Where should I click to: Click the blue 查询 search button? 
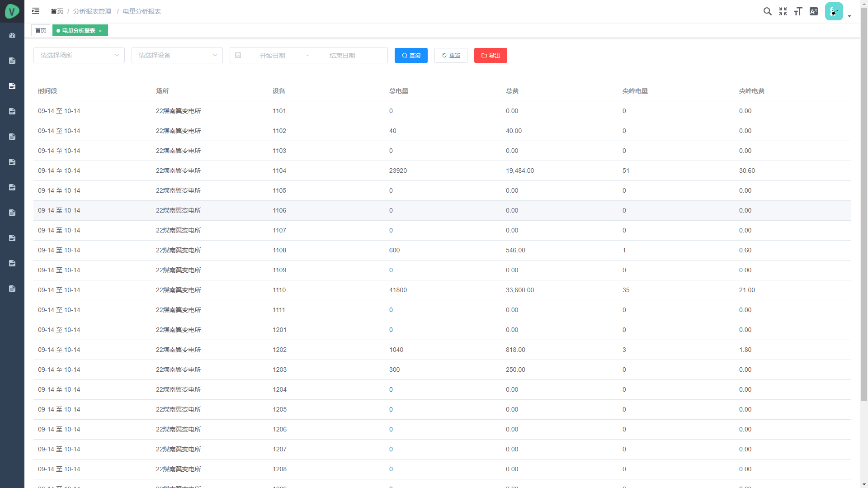point(411,55)
